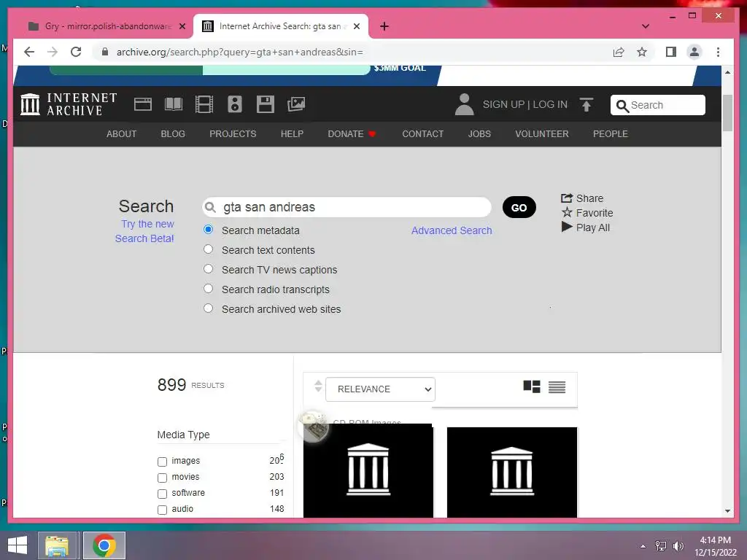Open the Software floppy disk icon
Screen dimensions: 747x560
click(266, 104)
